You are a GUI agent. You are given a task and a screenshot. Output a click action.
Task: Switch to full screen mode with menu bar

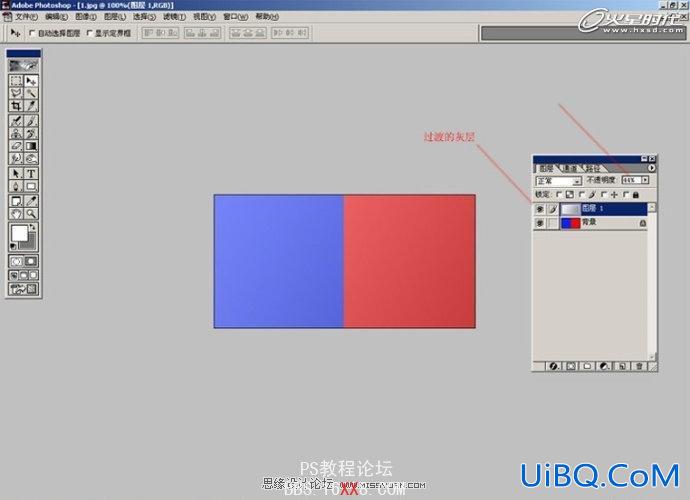24,276
